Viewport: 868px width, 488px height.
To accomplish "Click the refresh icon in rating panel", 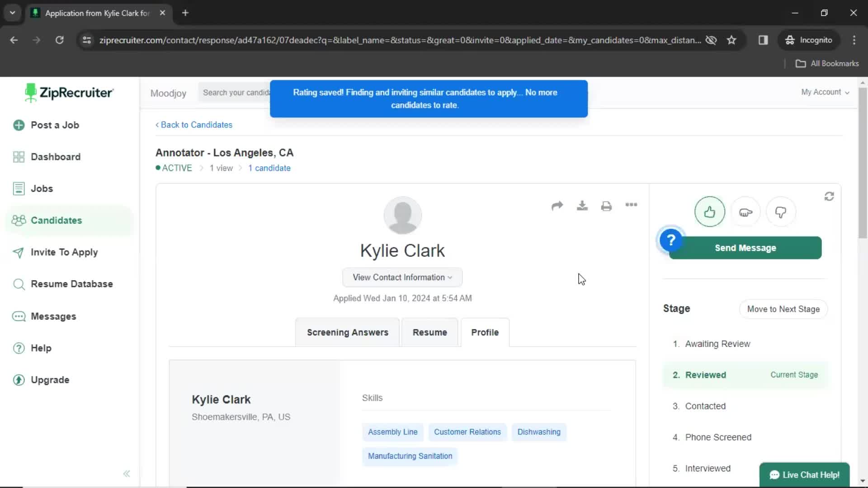I will [x=829, y=197].
